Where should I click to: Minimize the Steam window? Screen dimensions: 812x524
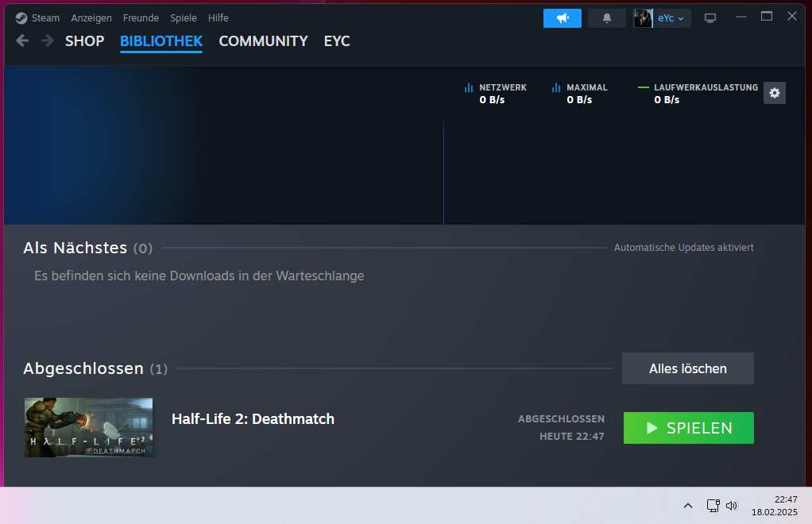[741, 17]
